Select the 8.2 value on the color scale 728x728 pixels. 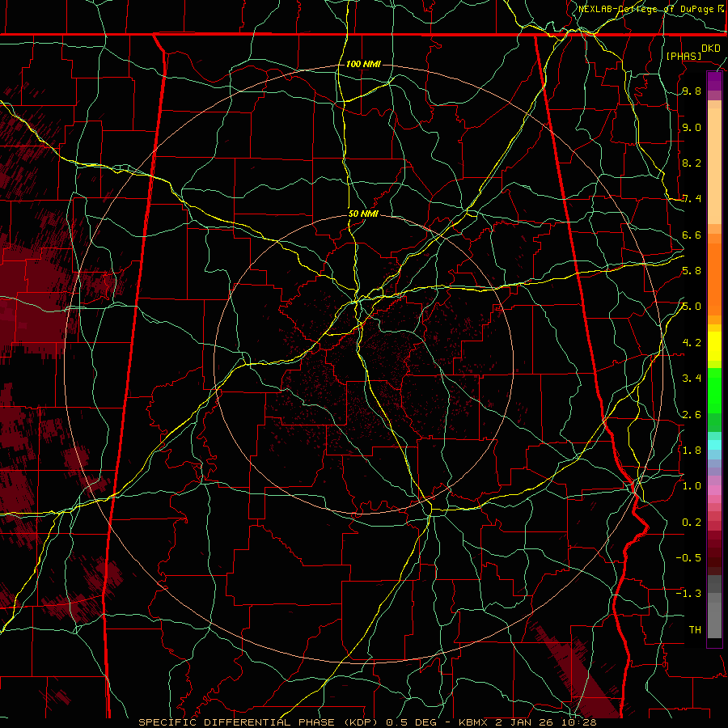pyautogui.click(x=692, y=163)
